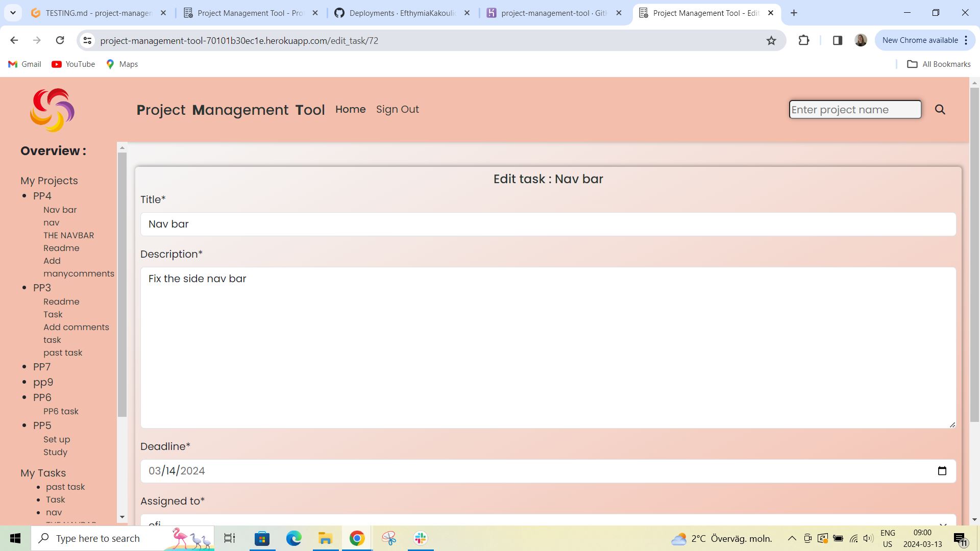Open the tab search chevron menu

coord(13,13)
